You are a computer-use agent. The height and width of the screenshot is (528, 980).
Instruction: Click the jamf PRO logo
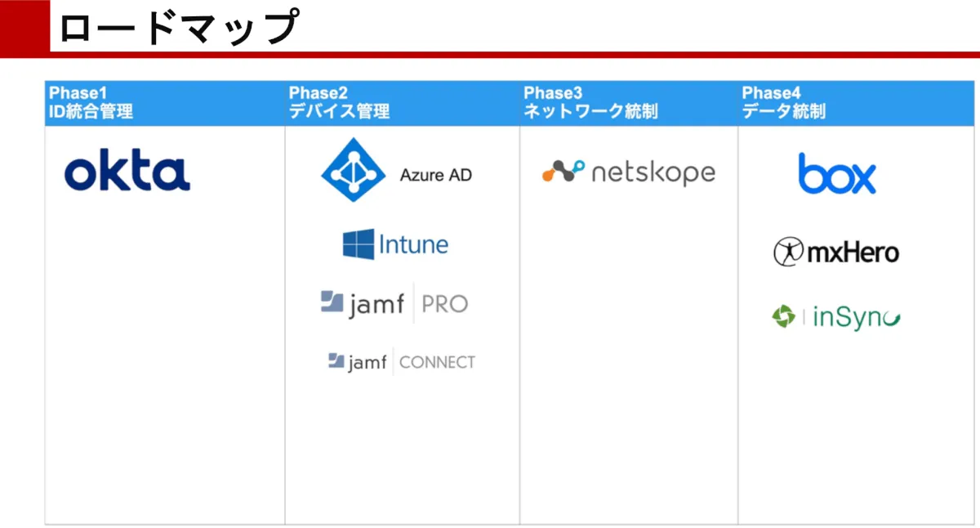[x=394, y=303]
